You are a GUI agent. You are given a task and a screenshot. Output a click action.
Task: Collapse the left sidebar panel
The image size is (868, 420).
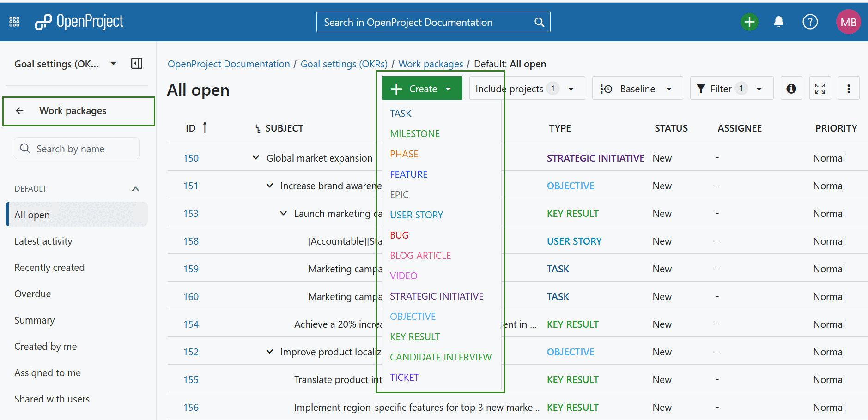(x=137, y=63)
